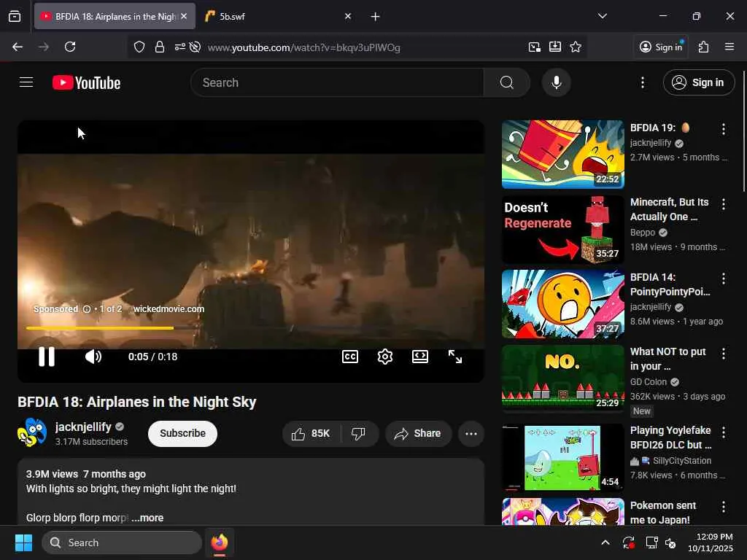Click the blocked autoplay icon in address bar
Screen dimensions: 747x560
point(195,47)
